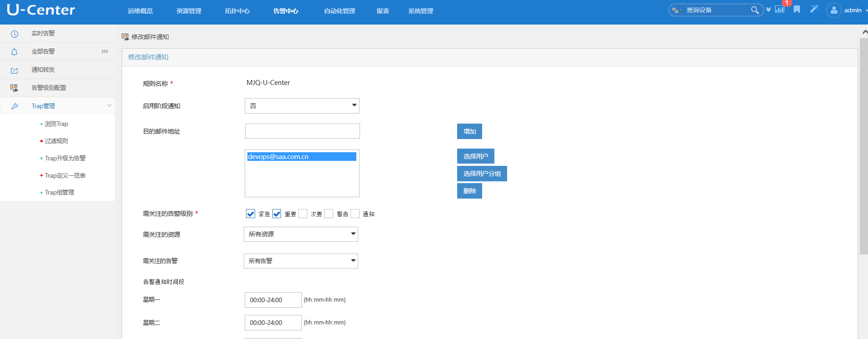Open the 运维概览 menu

point(140,11)
